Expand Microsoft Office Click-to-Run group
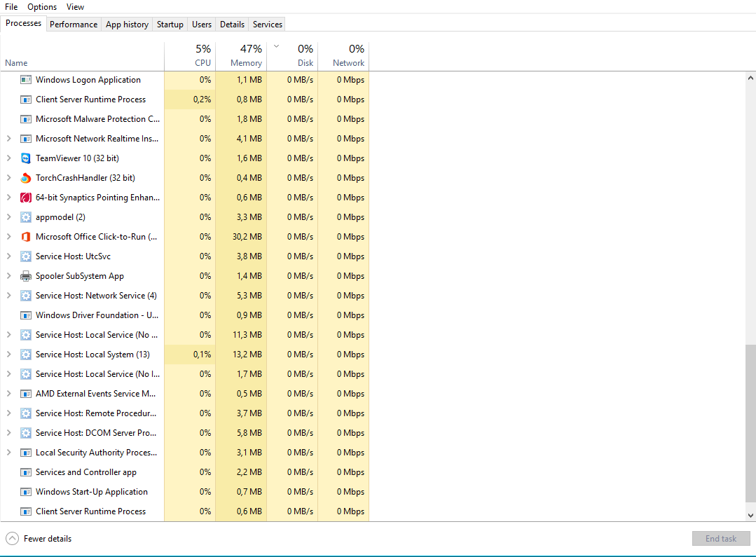 [x=8, y=237]
